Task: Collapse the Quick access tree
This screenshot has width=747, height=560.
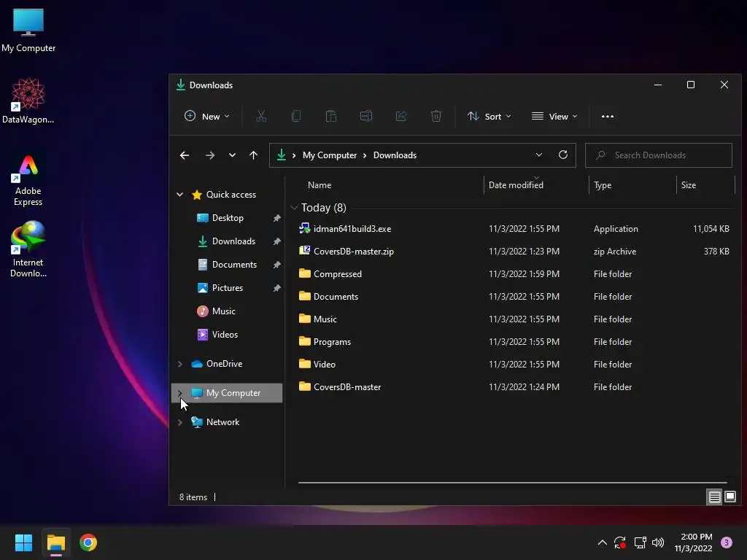Action: 180,194
